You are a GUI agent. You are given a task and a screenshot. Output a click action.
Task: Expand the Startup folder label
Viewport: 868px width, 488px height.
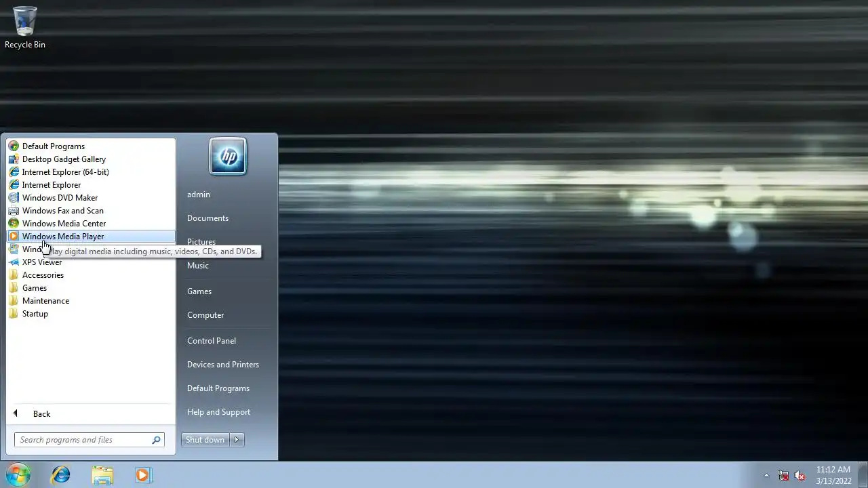35,314
